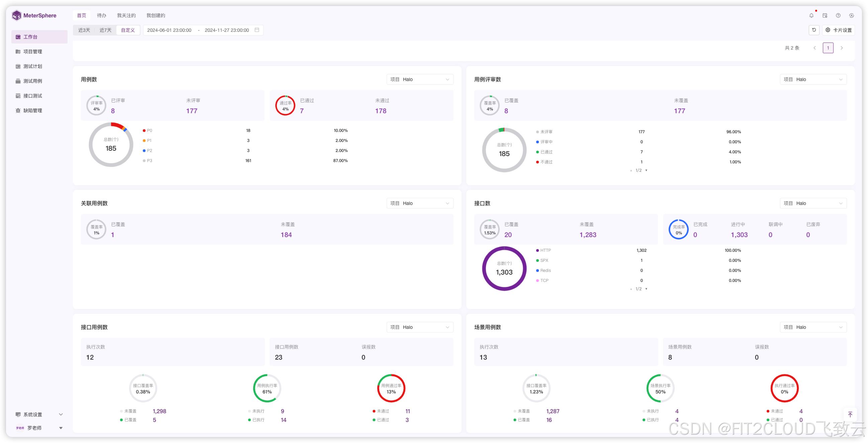Open notifications bell icon
Screen dimensions: 868x443
[811, 15]
